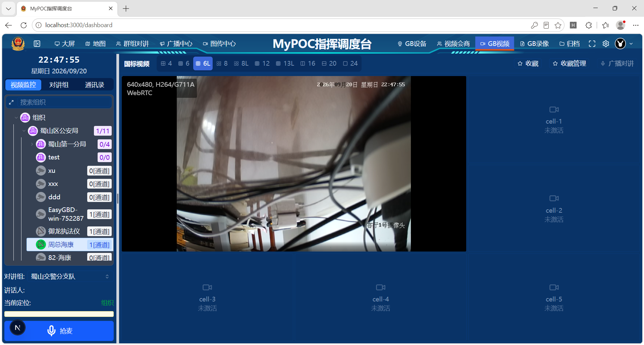
Task: Click the 蜀山区公安局 organization icon
Action: [33, 131]
